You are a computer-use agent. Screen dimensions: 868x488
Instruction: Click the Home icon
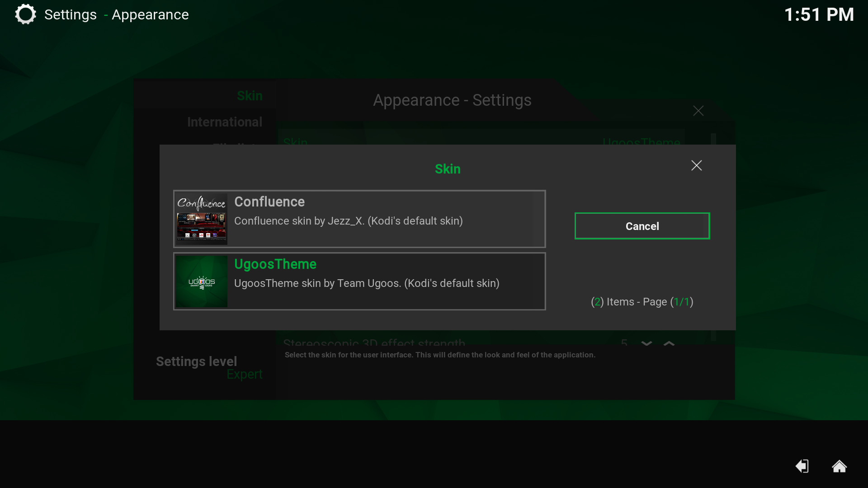tap(839, 466)
